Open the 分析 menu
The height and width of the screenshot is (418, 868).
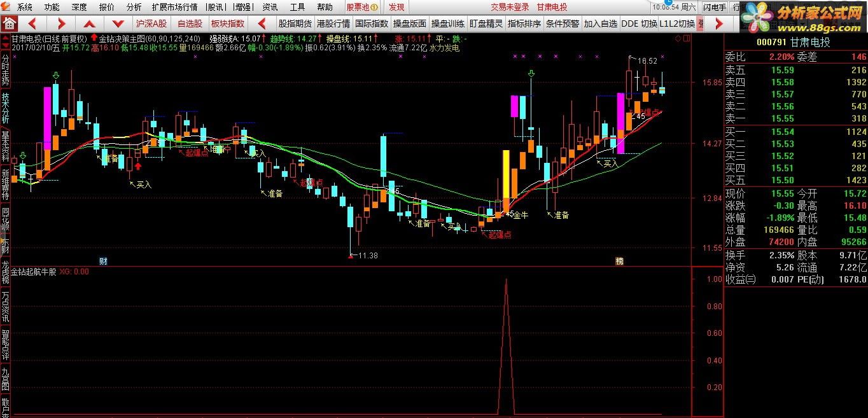[134, 7]
